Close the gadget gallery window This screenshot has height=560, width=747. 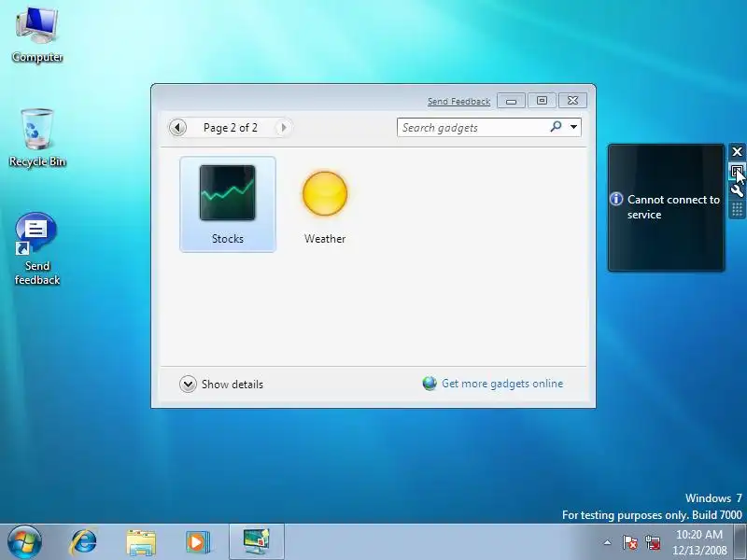[572, 101]
